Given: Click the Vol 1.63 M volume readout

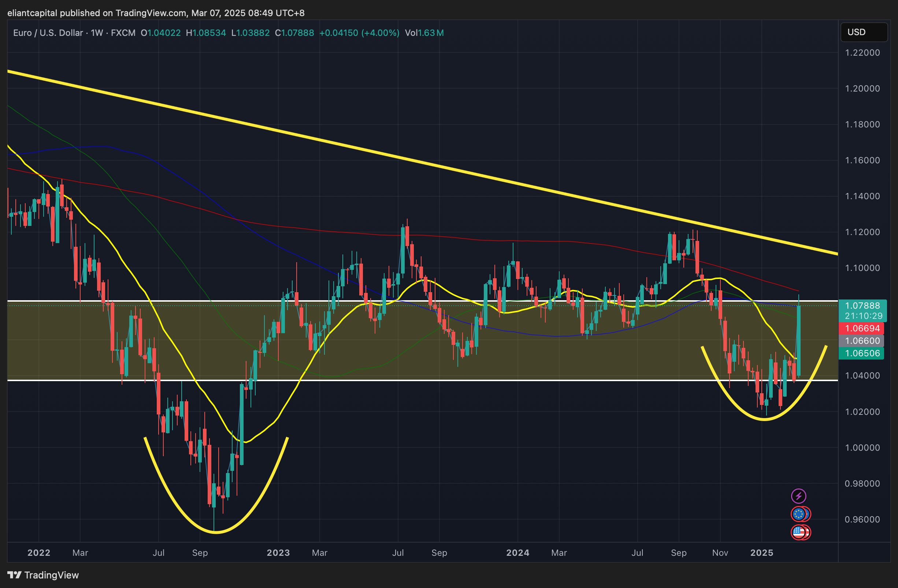Looking at the screenshot, I should [424, 33].
